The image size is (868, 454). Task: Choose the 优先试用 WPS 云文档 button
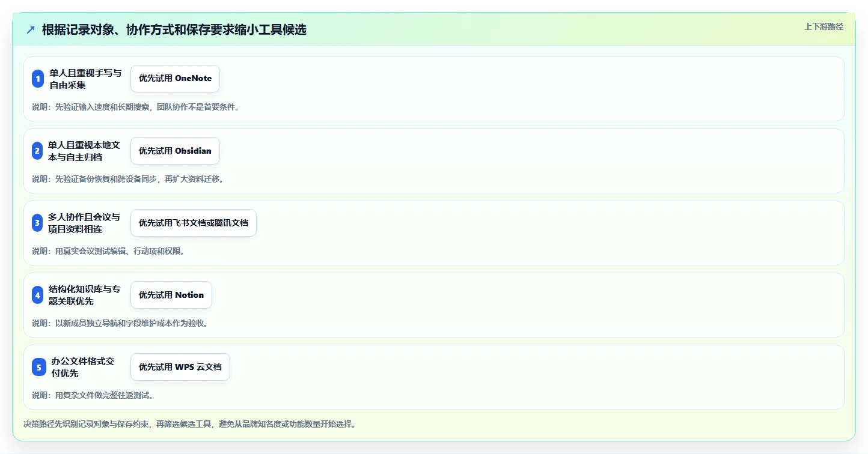pos(180,367)
